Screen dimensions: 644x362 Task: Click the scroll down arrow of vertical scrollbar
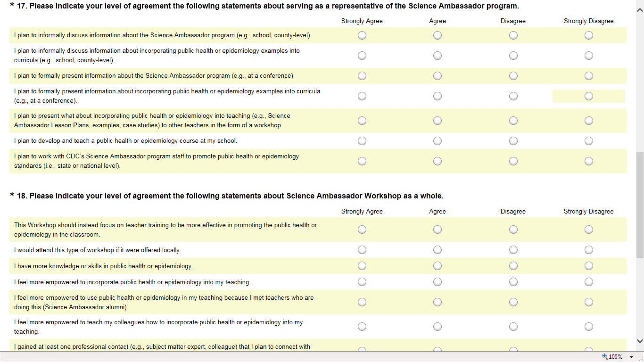(640, 341)
